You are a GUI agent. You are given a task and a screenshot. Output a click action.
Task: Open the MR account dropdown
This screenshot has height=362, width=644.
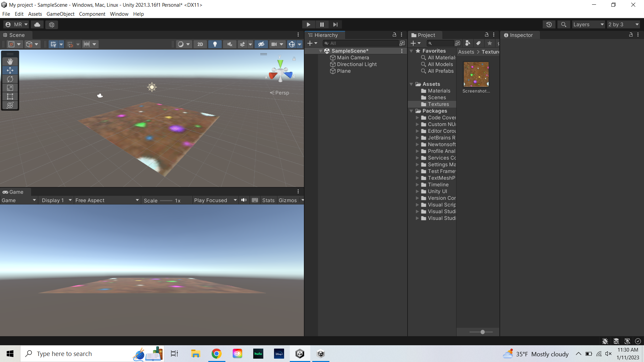coord(16,24)
